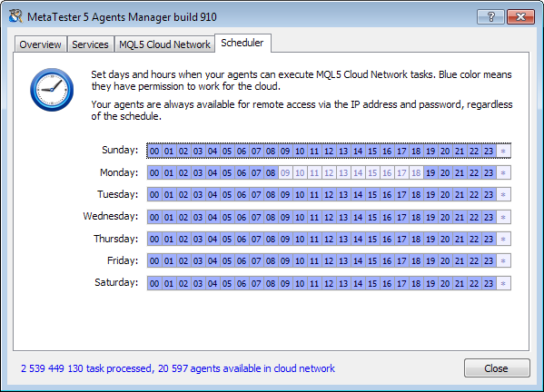Click the Close button
The image size is (544, 392).
[497, 368]
